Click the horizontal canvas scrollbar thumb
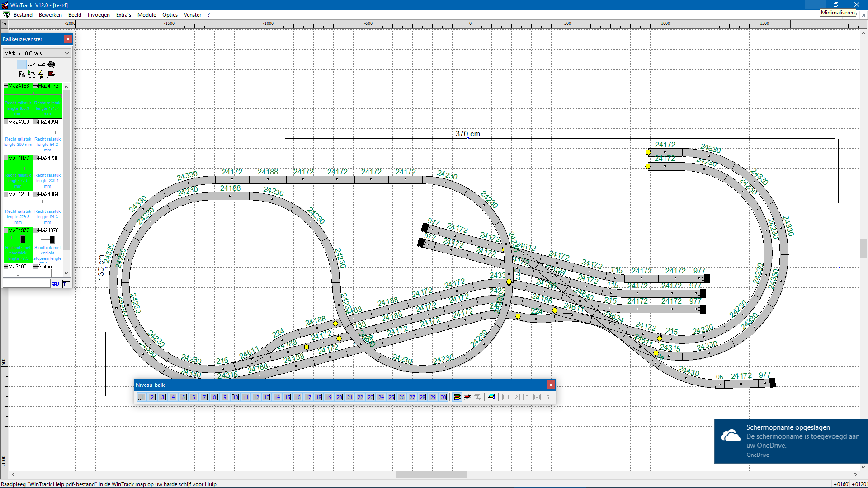The height and width of the screenshot is (488, 868). [x=431, y=474]
